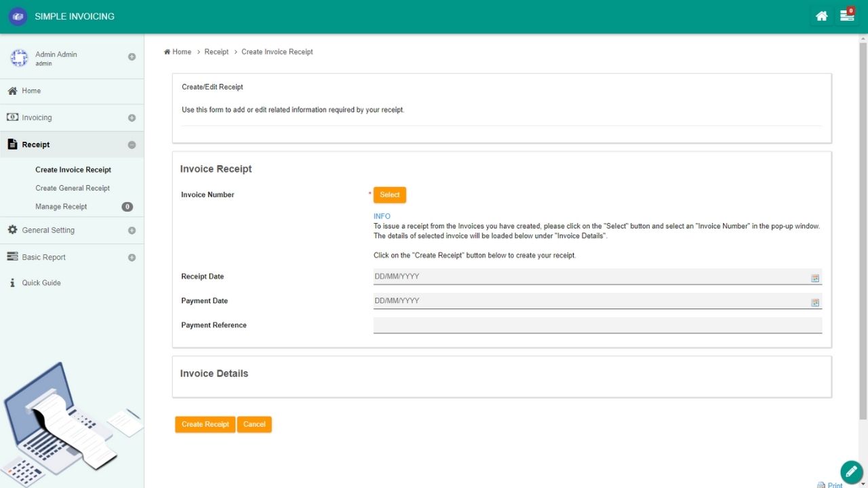Click the Cancel button
This screenshot has width=868, height=488.
tap(254, 424)
